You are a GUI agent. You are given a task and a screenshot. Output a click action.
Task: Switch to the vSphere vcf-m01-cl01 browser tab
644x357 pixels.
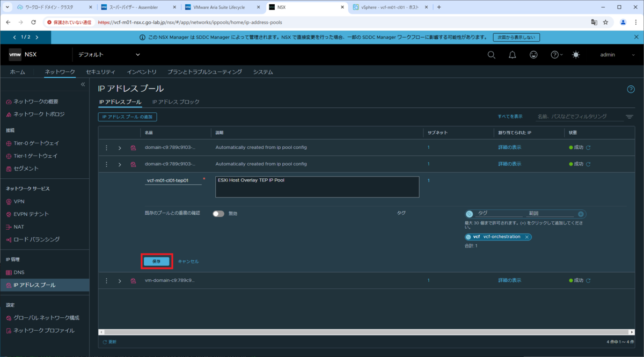[x=390, y=7]
